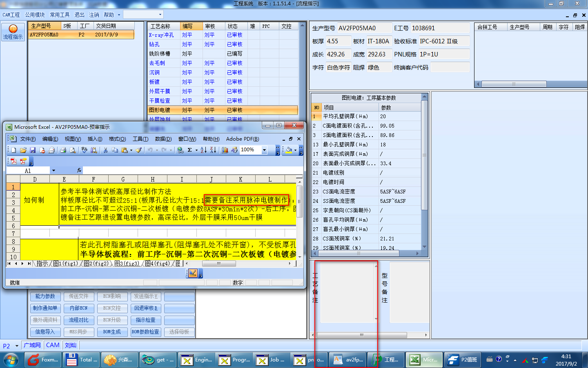Open the 常用工具 menu
Screen dimensions: 588x368
pyautogui.click(x=60, y=15)
